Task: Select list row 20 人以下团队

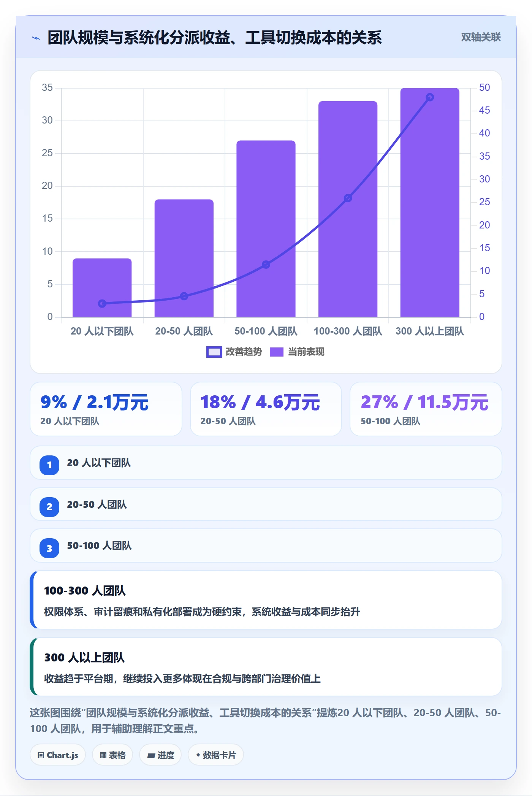Action: click(x=266, y=463)
